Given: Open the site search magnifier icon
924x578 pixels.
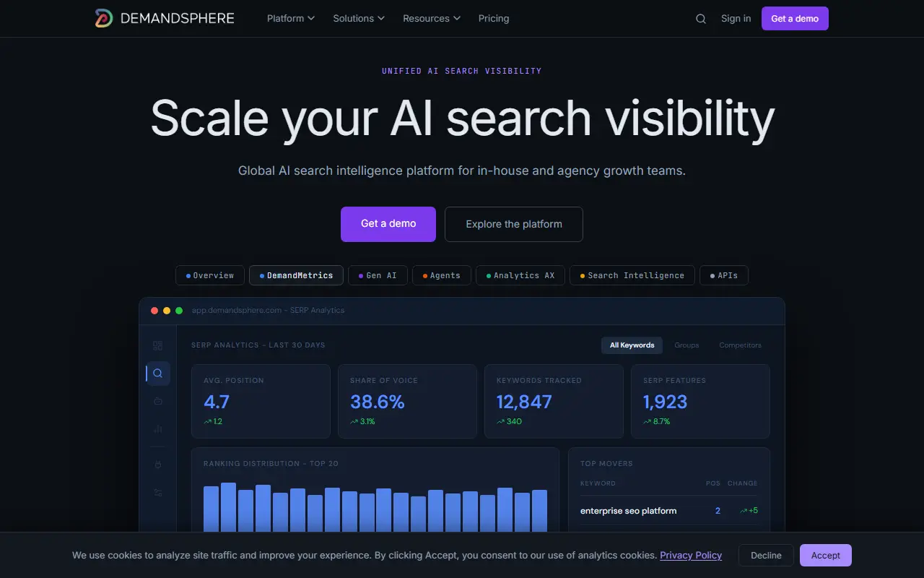Looking at the screenshot, I should [701, 19].
